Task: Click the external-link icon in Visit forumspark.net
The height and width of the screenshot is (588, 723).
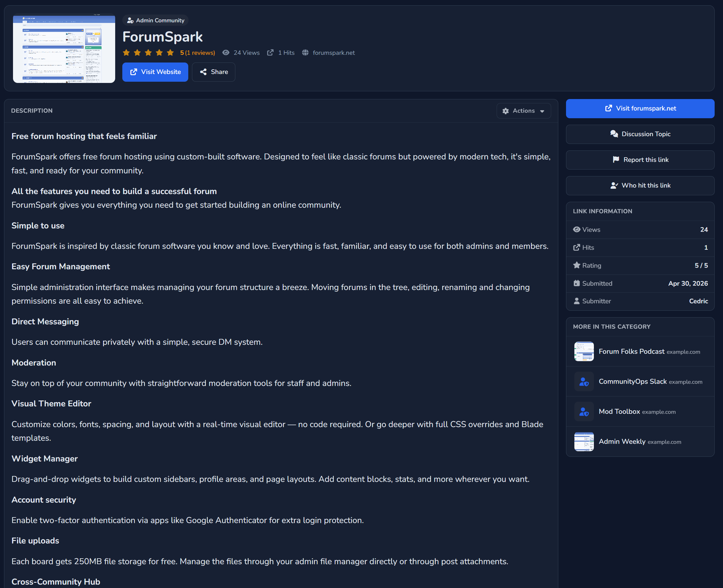Action: click(608, 108)
